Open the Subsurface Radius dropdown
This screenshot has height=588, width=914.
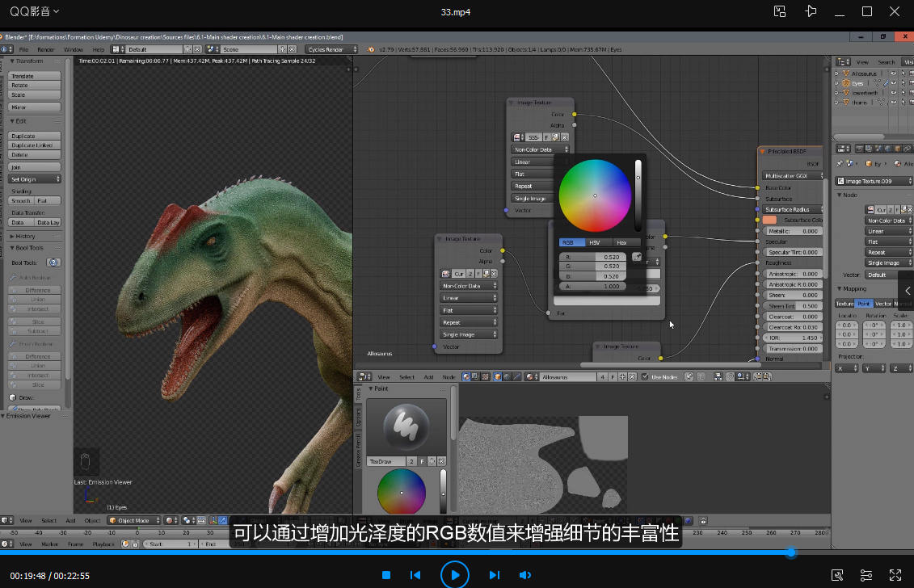(794, 209)
